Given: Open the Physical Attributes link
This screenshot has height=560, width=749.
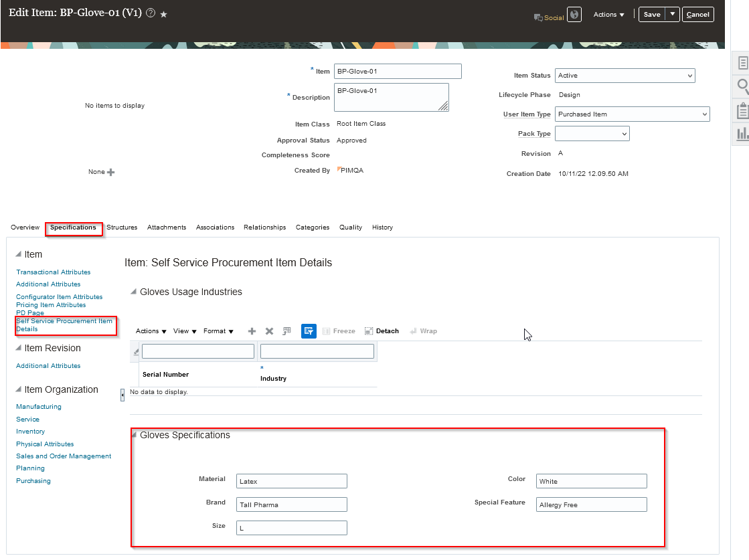Looking at the screenshot, I should click(45, 444).
